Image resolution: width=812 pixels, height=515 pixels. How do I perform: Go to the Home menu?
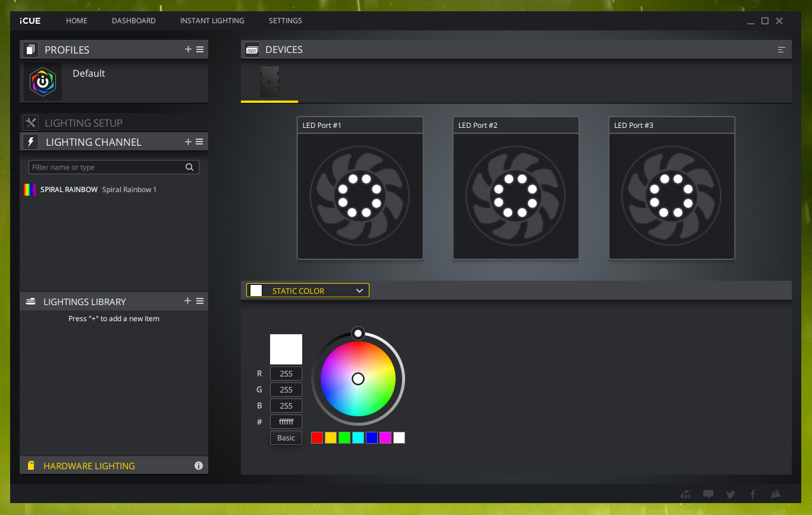click(x=77, y=21)
